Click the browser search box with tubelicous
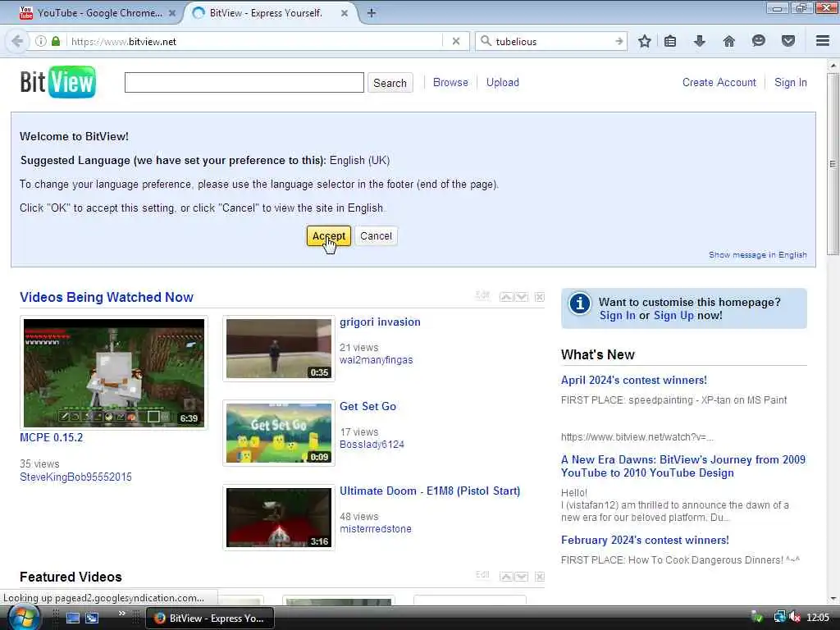Image resolution: width=840 pixels, height=630 pixels. [x=552, y=41]
